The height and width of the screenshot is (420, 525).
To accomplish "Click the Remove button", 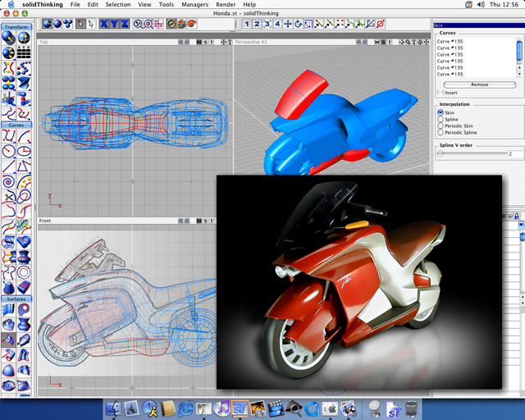I will pyautogui.click(x=479, y=84).
